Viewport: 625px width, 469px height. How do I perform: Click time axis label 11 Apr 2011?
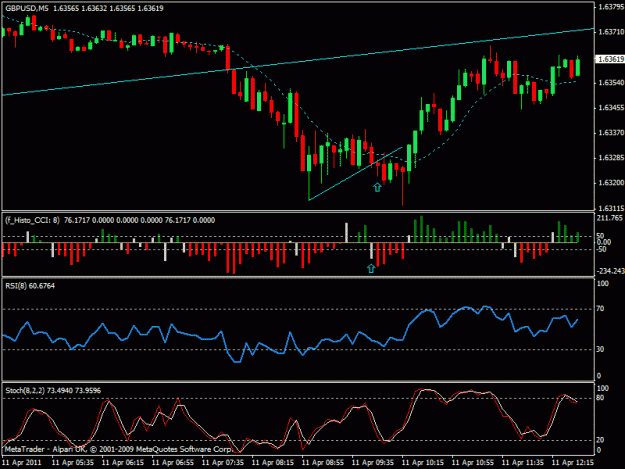click(22, 463)
